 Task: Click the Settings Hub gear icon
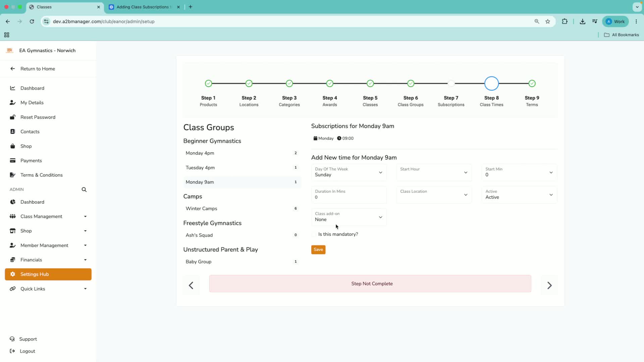(13, 274)
